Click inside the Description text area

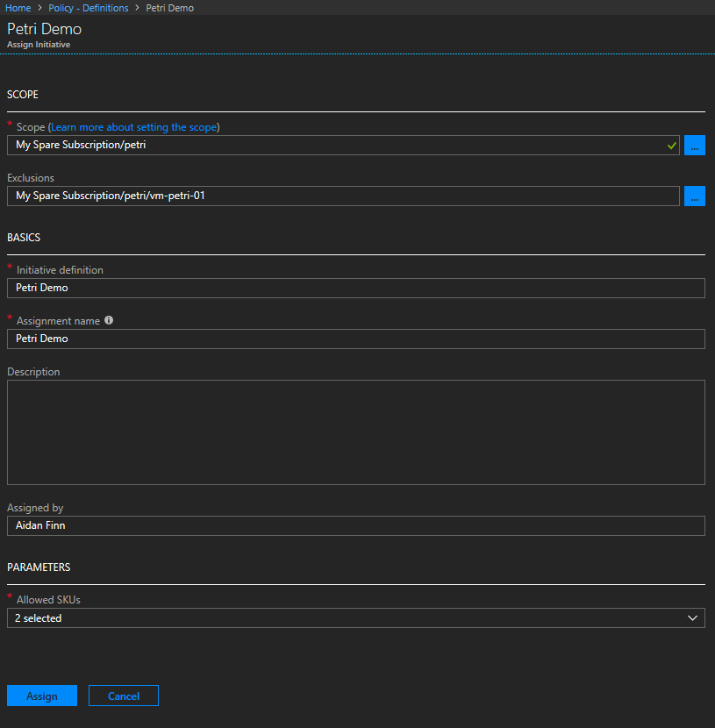click(356, 432)
